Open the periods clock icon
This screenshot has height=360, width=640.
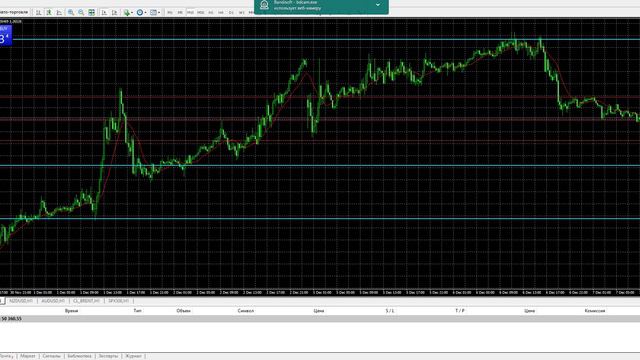tap(140, 13)
